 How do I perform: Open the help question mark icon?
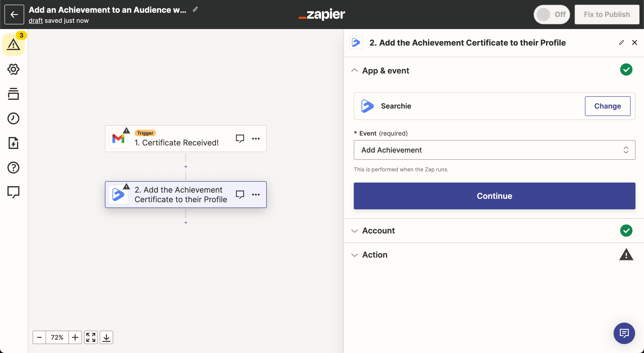(x=13, y=167)
